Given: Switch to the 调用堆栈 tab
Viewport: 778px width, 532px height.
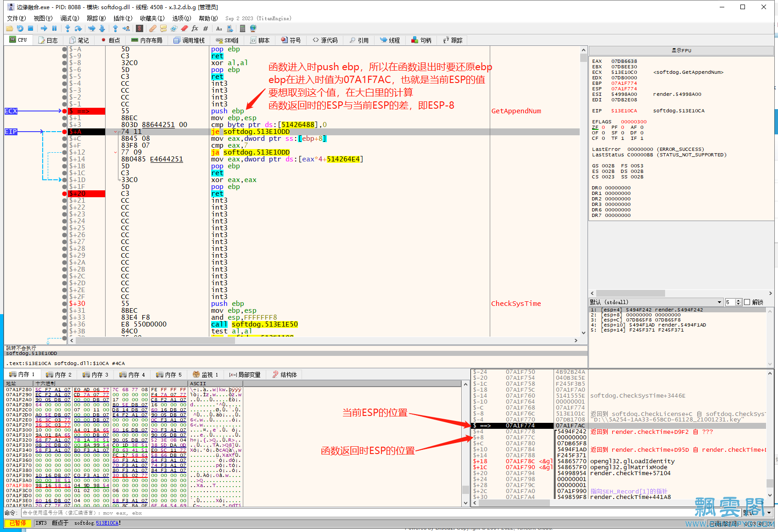Looking at the screenshot, I should 189,40.
